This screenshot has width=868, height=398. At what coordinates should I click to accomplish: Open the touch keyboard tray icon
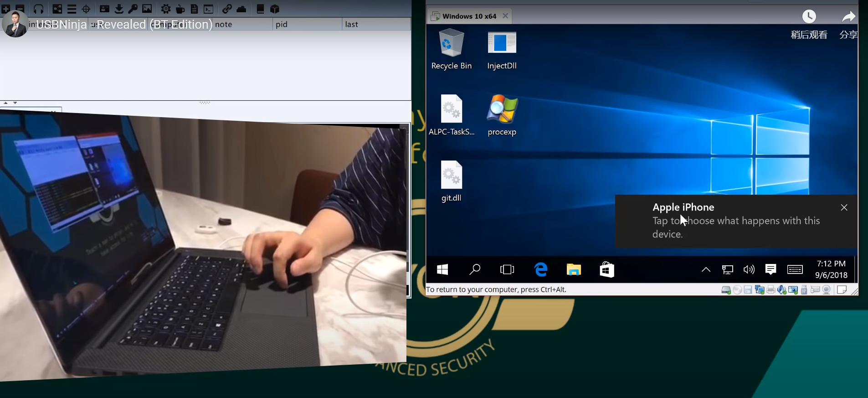[795, 269]
